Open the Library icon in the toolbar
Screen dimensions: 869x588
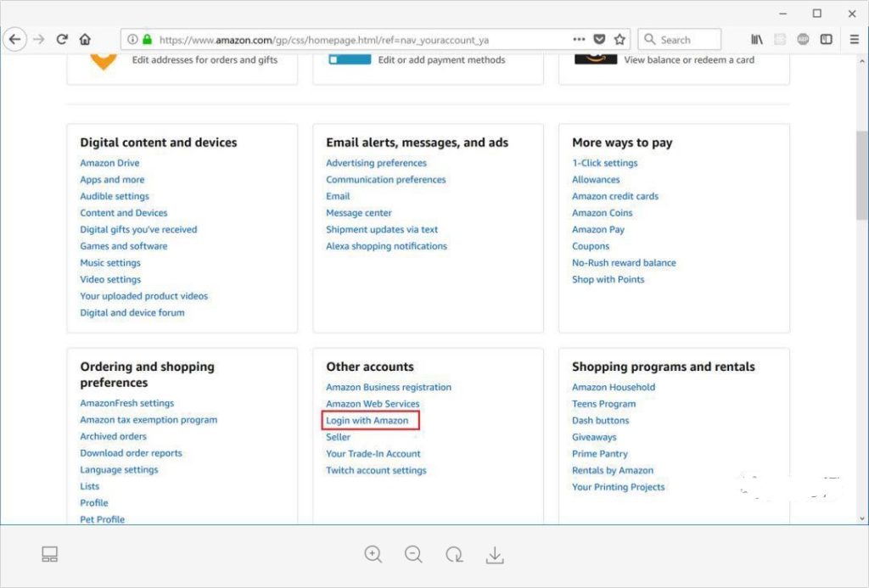click(x=756, y=39)
